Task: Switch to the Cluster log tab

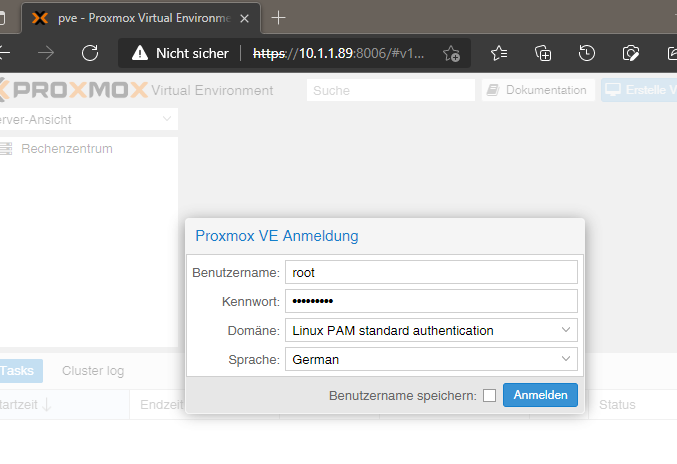Action: (x=93, y=370)
